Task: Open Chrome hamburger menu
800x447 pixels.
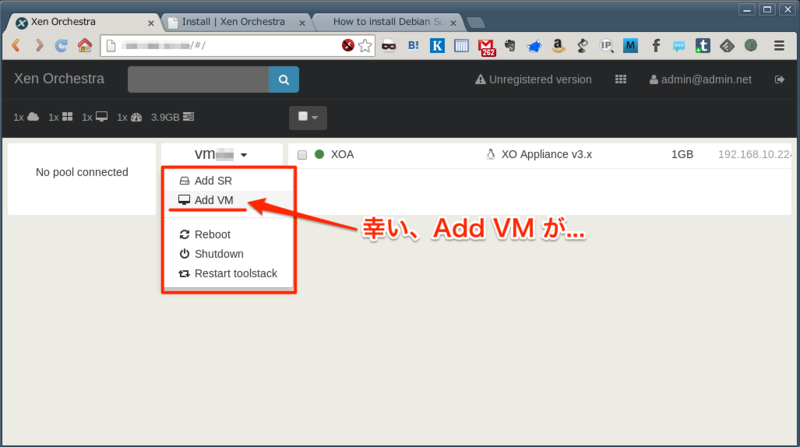Action: (779, 45)
